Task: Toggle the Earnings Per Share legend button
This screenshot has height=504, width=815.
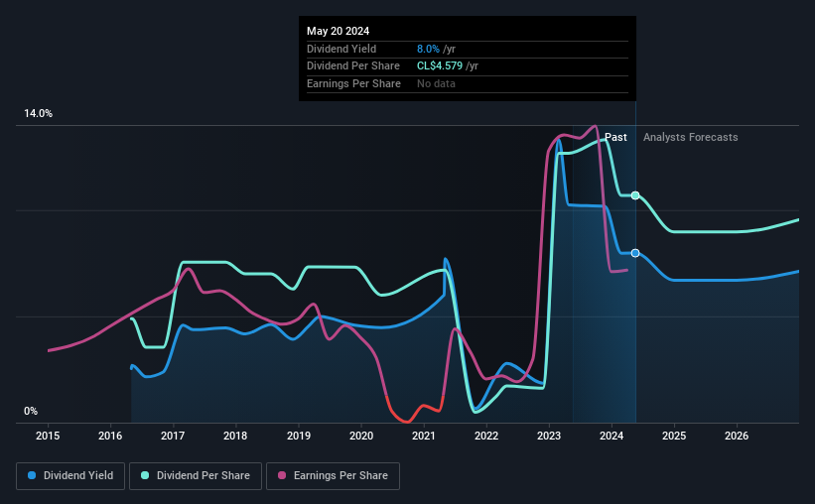Action: tap(333, 476)
